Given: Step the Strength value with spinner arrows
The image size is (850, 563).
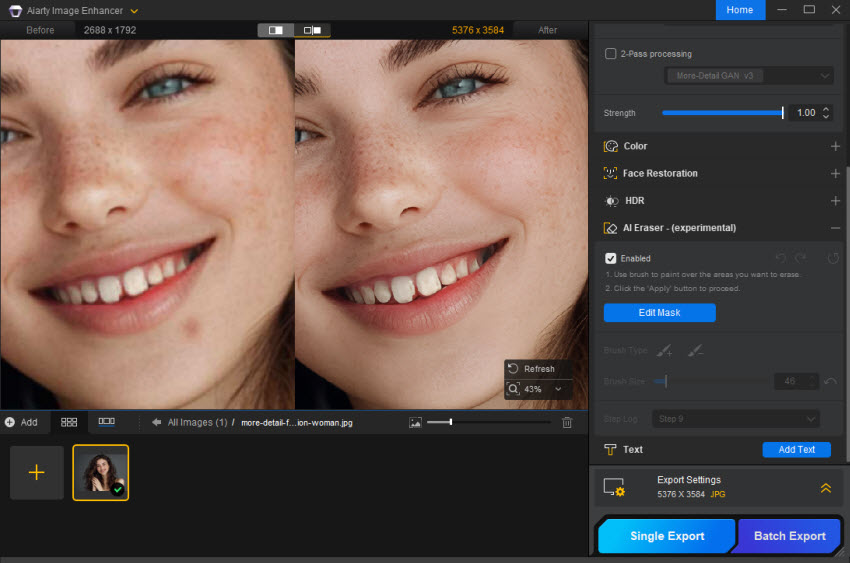Looking at the screenshot, I should (826, 113).
